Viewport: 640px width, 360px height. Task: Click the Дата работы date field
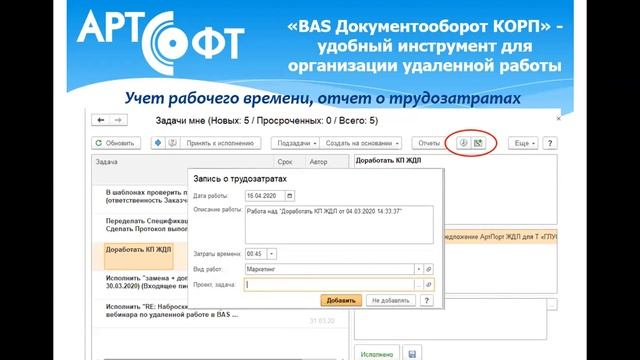[265, 196]
